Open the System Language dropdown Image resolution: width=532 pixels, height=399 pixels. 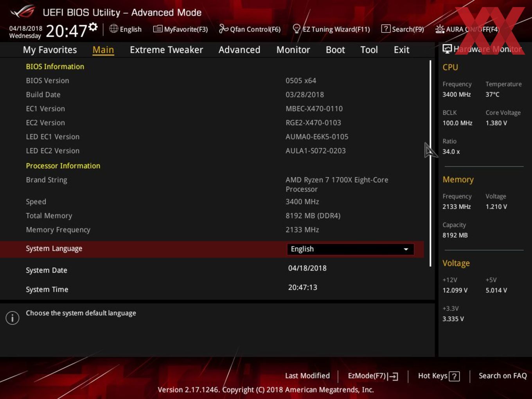[350, 249]
